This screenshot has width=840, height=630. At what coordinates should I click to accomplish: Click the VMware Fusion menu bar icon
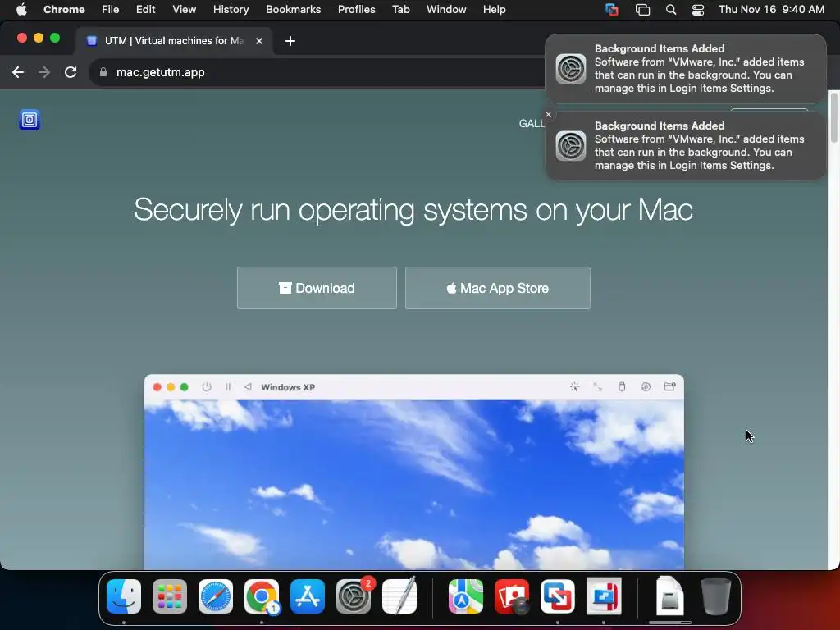coord(612,10)
